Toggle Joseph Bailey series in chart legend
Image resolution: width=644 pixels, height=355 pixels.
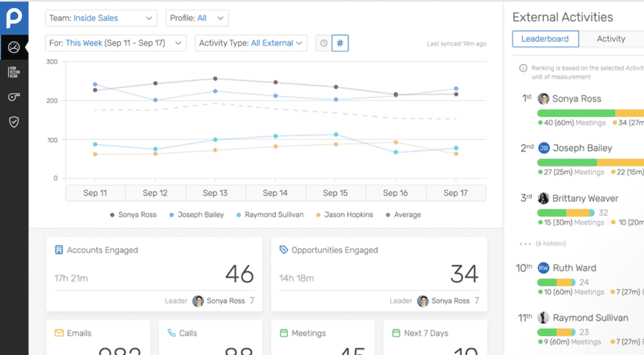[x=196, y=215]
